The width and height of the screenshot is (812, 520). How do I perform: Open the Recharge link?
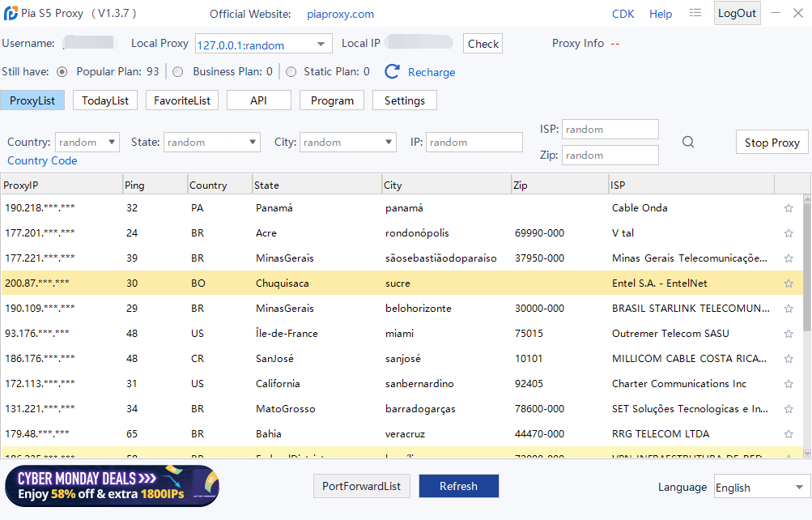(432, 73)
